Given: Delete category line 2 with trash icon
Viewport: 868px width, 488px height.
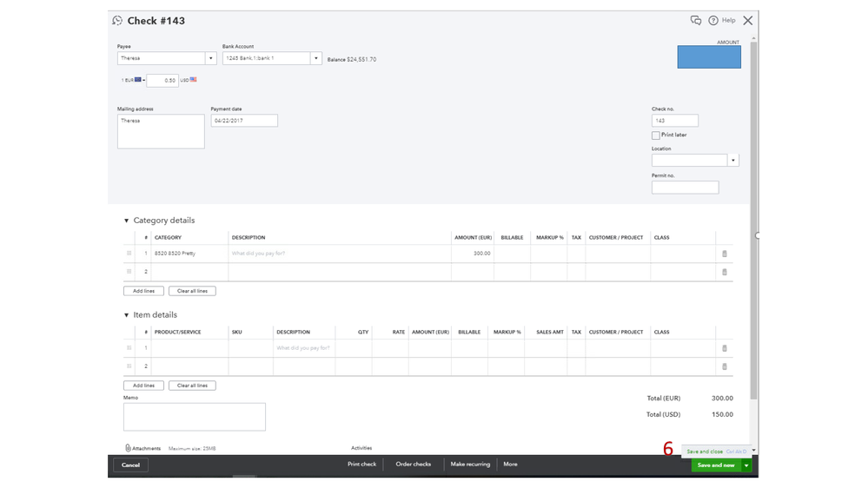Looking at the screenshot, I should 724,272.
